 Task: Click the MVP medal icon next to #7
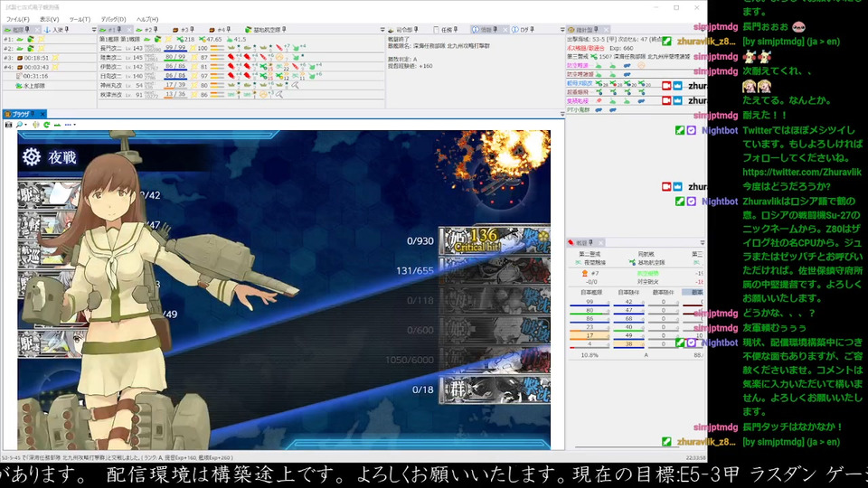[x=585, y=273]
